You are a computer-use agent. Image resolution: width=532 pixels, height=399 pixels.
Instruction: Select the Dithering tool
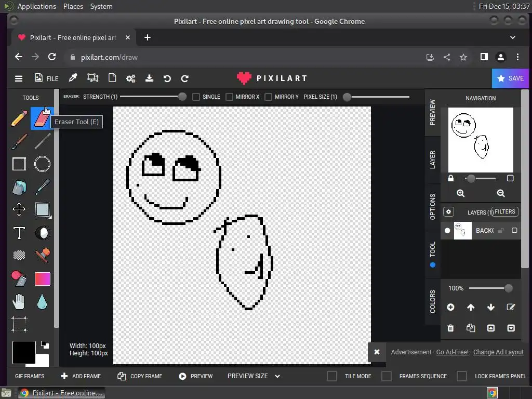(x=19, y=255)
